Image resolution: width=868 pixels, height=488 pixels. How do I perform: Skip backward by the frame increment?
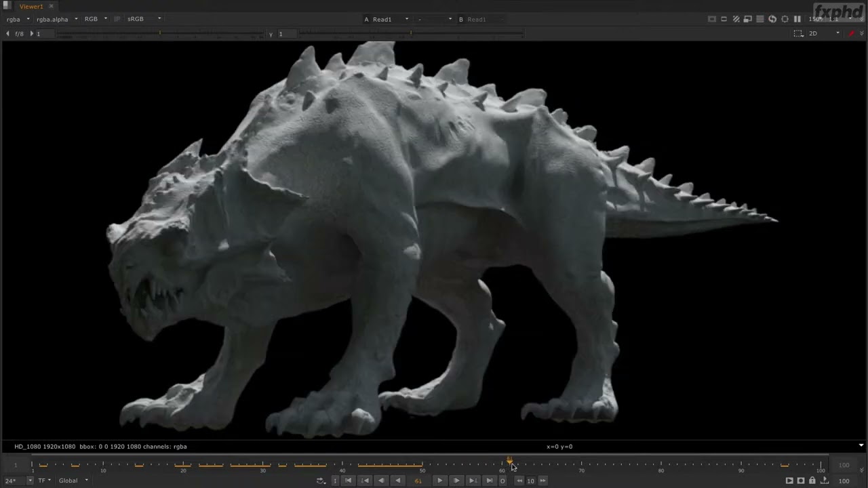coord(519,481)
